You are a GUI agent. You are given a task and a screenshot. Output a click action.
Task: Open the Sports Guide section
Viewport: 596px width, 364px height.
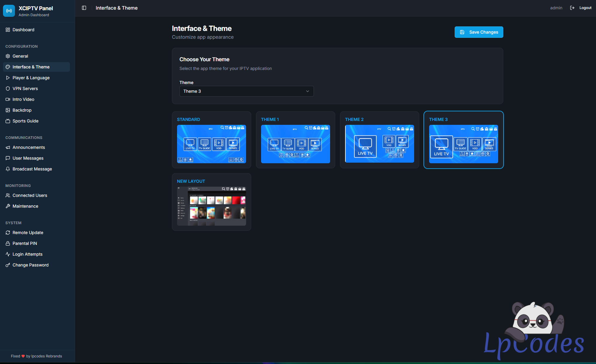coord(26,121)
